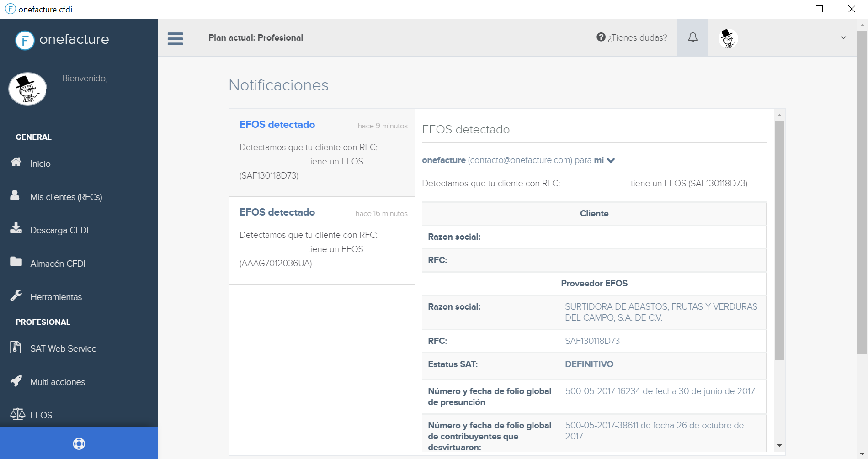868x459 pixels.
Task: Open the EFOS scales icon
Action: pyautogui.click(x=17, y=414)
